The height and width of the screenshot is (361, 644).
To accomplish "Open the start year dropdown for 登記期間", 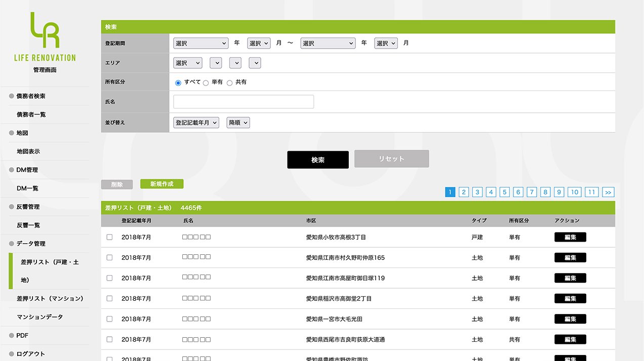I will point(200,43).
